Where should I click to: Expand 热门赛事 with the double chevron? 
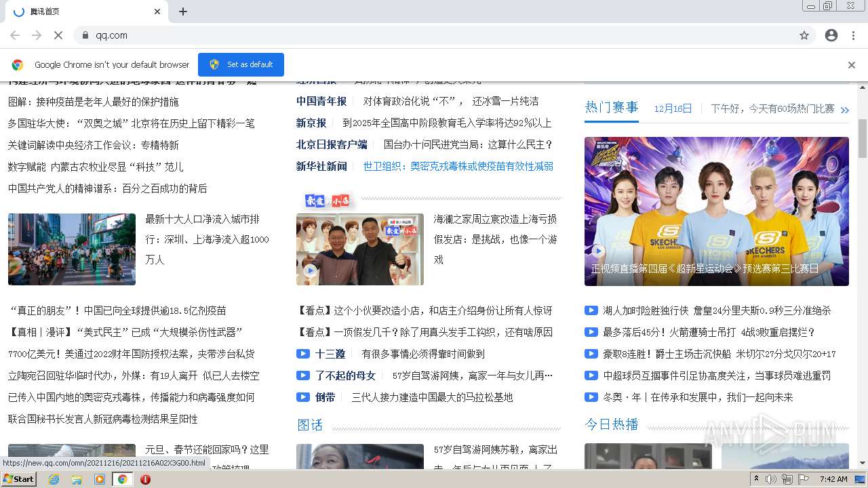pos(844,110)
